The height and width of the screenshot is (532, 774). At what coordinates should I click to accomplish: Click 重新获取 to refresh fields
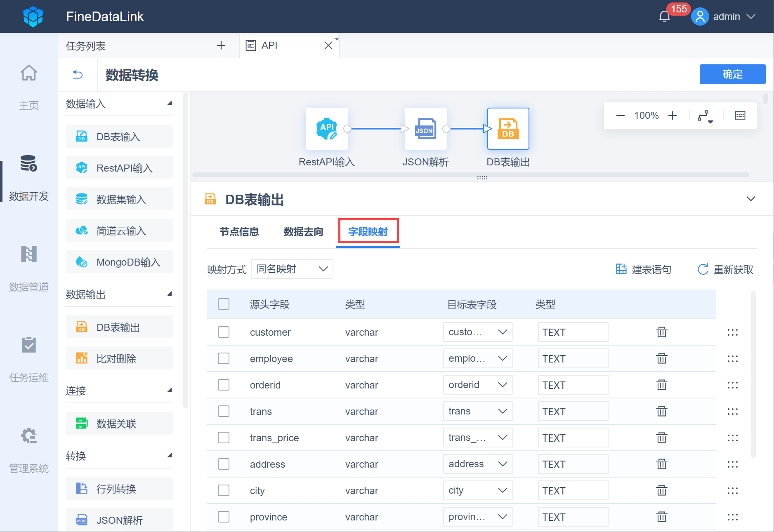726,269
